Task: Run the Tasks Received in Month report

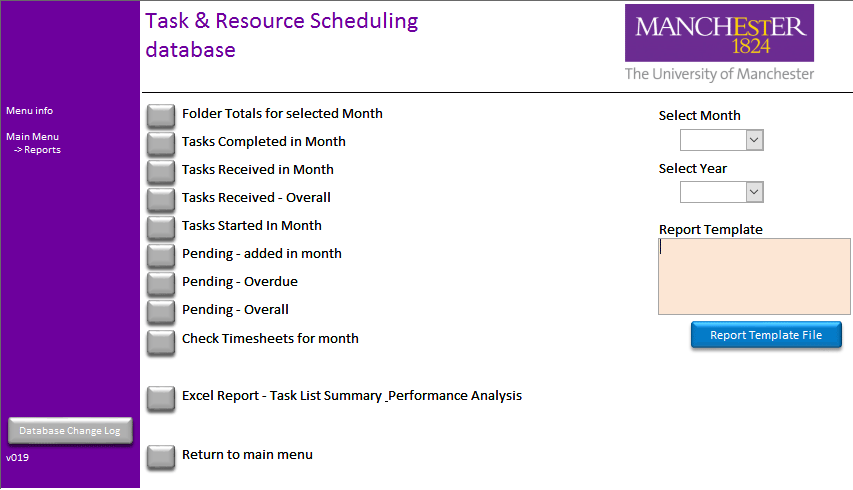Action: pos(161,172)
